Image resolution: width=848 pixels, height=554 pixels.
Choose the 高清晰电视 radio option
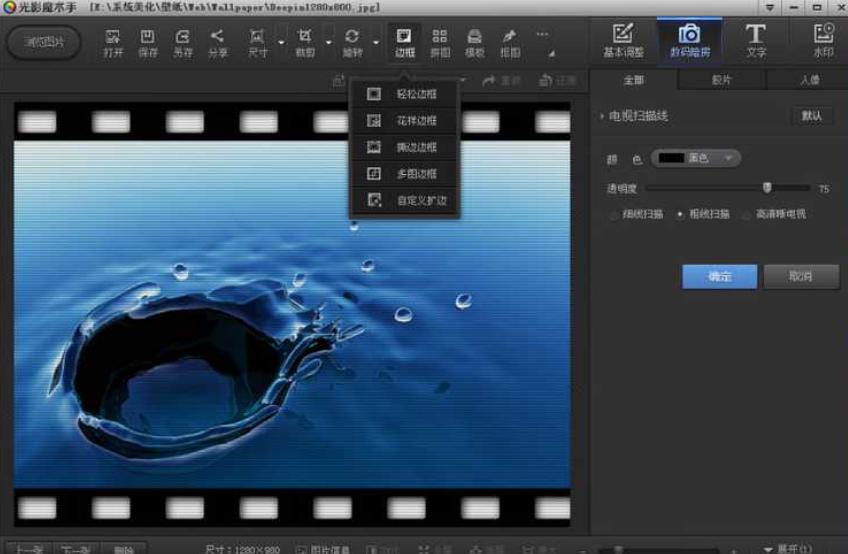(747, 214)
